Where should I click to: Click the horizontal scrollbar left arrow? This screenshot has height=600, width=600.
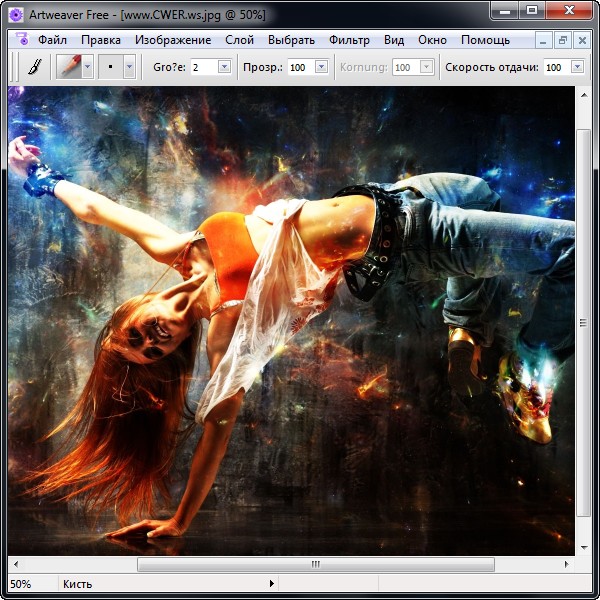(16, 564)
